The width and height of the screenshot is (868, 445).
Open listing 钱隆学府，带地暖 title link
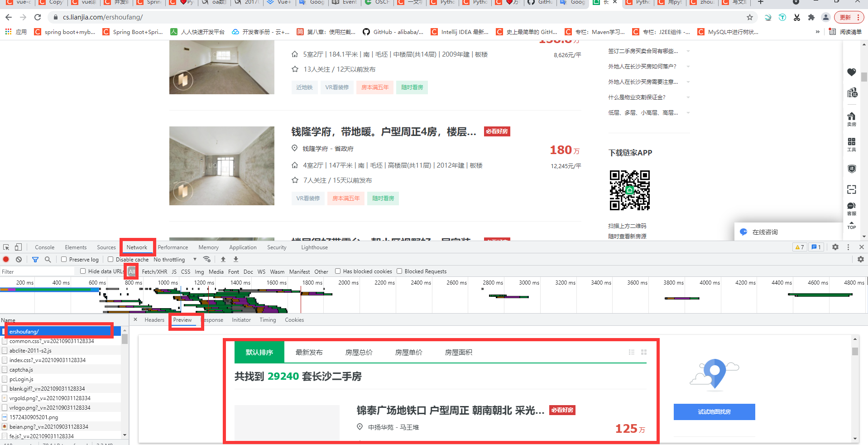[x=384, y=131]
